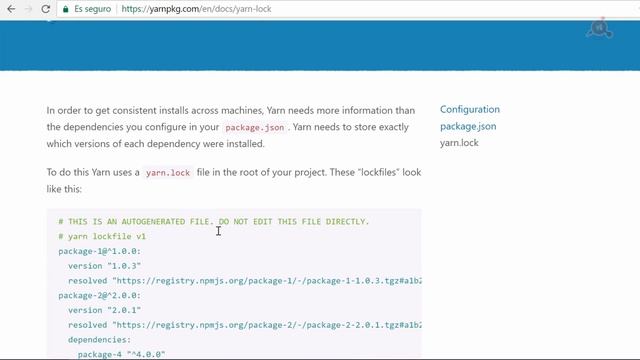Click the inline yarn.lock code text

168,173
